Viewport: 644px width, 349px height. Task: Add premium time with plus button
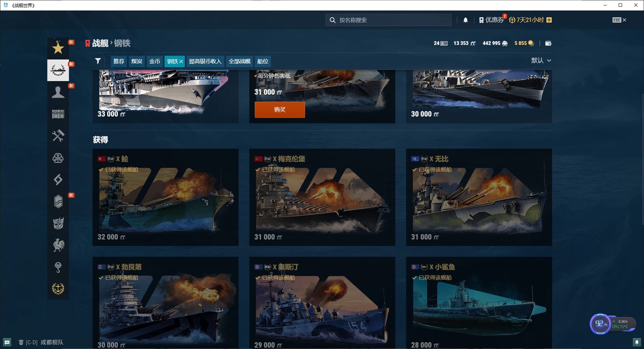(549, 20)
